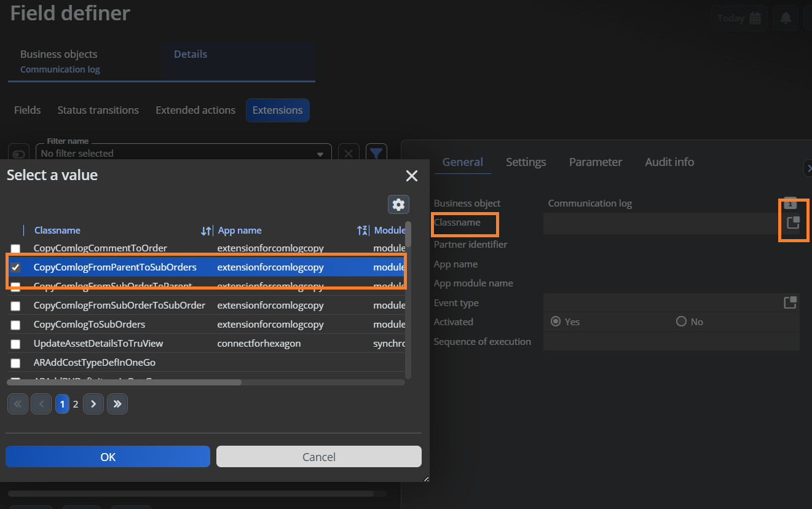The width and height of the screenshot is (812, 509).
Task: Click the Today calendar button
Action: 739,18
